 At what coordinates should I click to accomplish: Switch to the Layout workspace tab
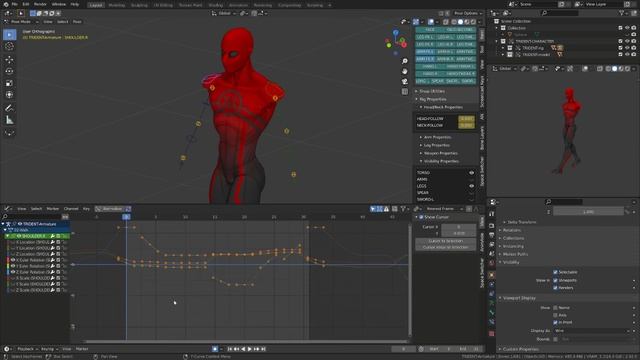coord(96,5)
